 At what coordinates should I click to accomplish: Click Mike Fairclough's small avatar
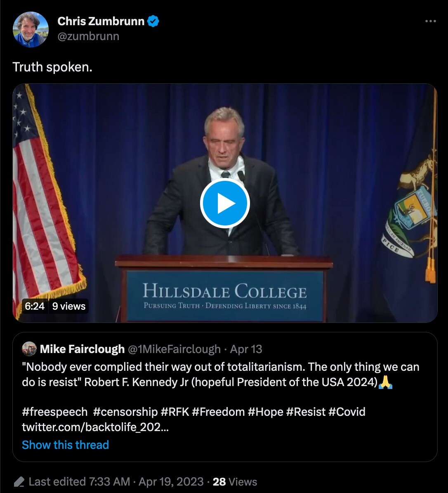point(29,349)
